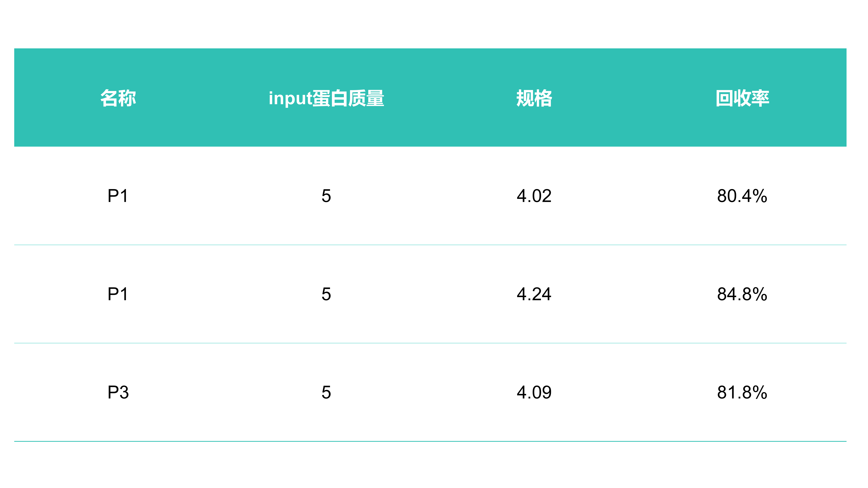The height and width of the screenshot is (488, 868).
Task: Click the divider line below the 4.02 row
Action: [x=430, y=245]
